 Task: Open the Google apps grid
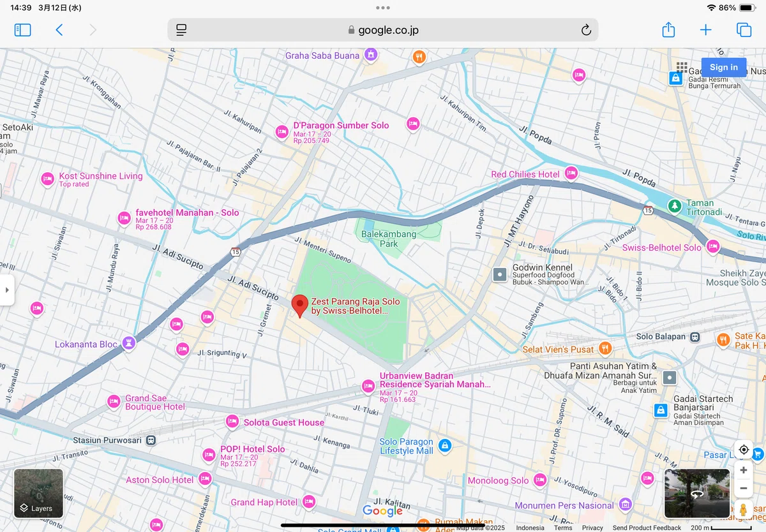pyautogui.click(x=682, y=67)
